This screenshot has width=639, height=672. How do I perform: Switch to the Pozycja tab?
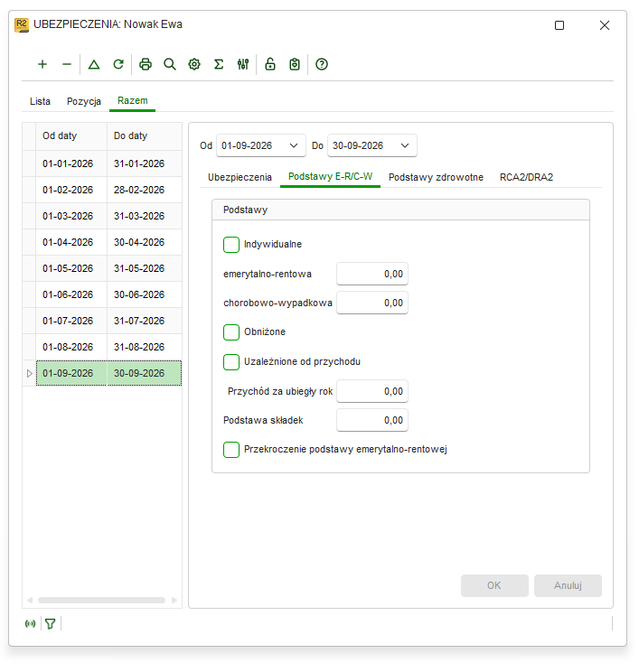84,101
